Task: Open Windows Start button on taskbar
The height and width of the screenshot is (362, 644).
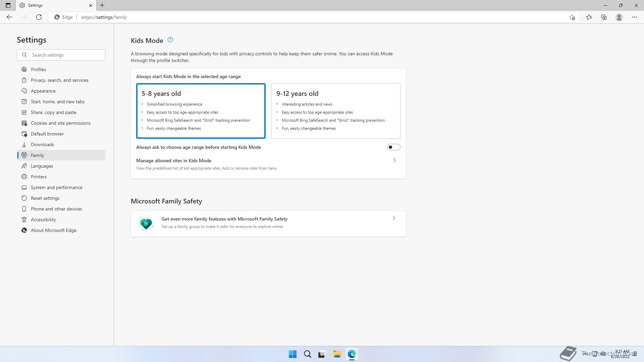Action: click(292, 354)
